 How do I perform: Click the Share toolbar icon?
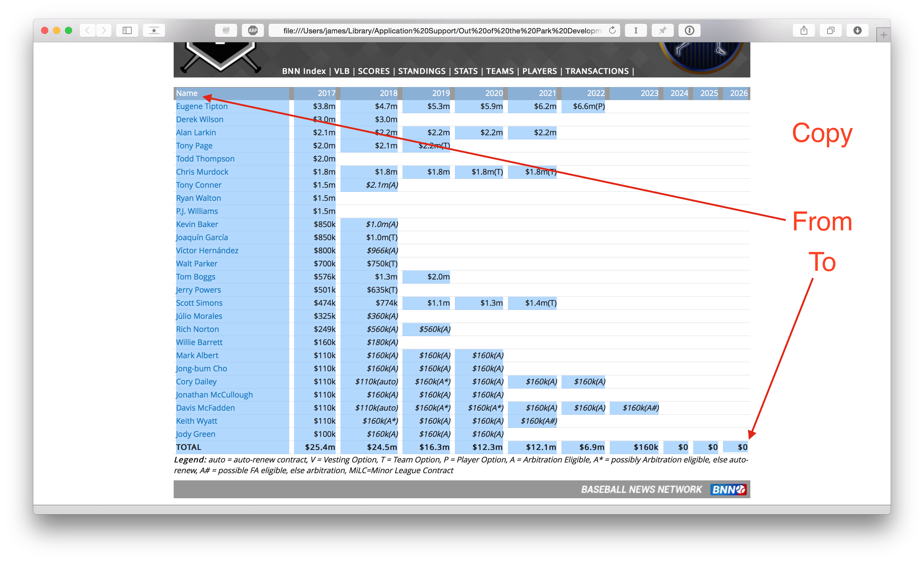[x=804, y=30]
